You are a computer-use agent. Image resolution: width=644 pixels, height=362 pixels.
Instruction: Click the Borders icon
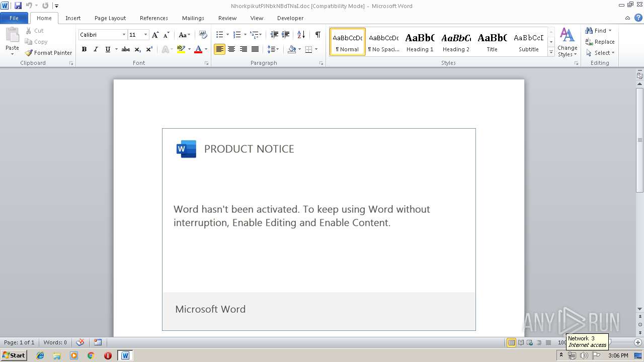308,49
